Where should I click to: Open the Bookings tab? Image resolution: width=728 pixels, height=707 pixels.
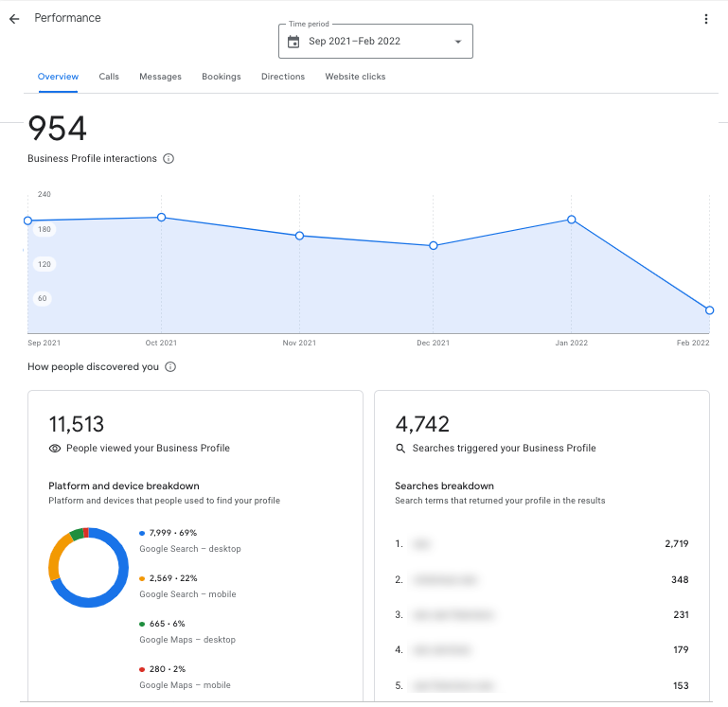222,77
